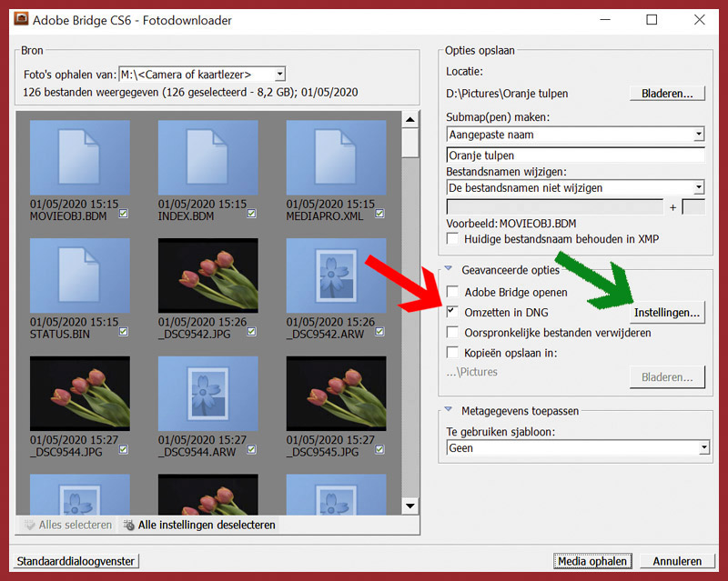The width and height of the screenshot is (728, 581).
Task: Uncheck the STATUS.BIN file checkbox
Action: tap(123, 331)
